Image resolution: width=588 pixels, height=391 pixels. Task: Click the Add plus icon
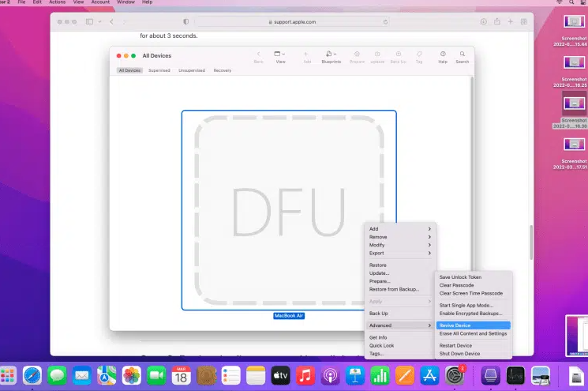point(306,56)
